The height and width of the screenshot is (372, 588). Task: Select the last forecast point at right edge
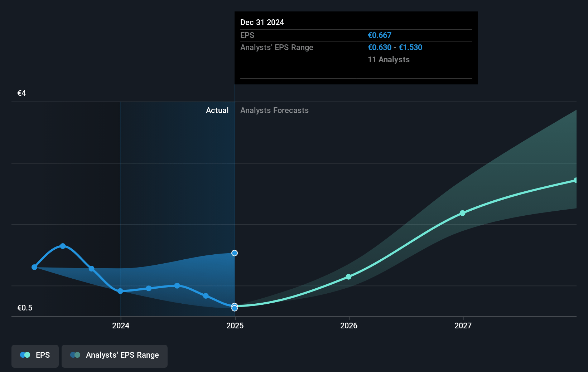point(575,181)
